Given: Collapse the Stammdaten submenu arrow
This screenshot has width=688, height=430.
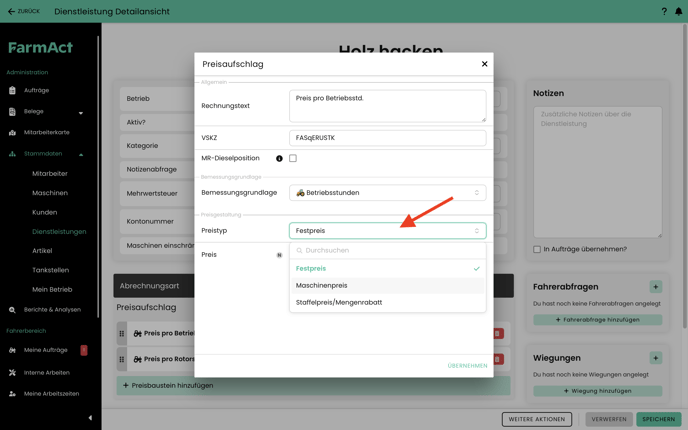Looking at the screenshot, I should (81, 154).
